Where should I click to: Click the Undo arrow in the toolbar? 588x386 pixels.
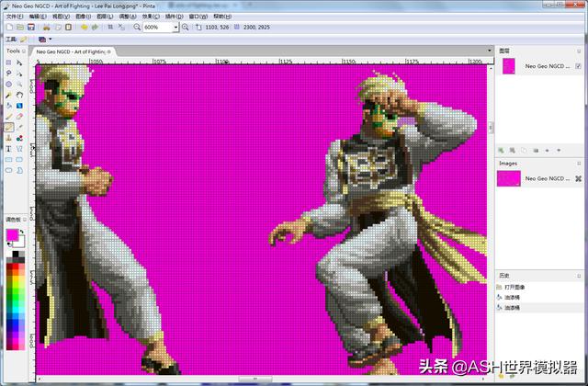click(x=84, y=28)
